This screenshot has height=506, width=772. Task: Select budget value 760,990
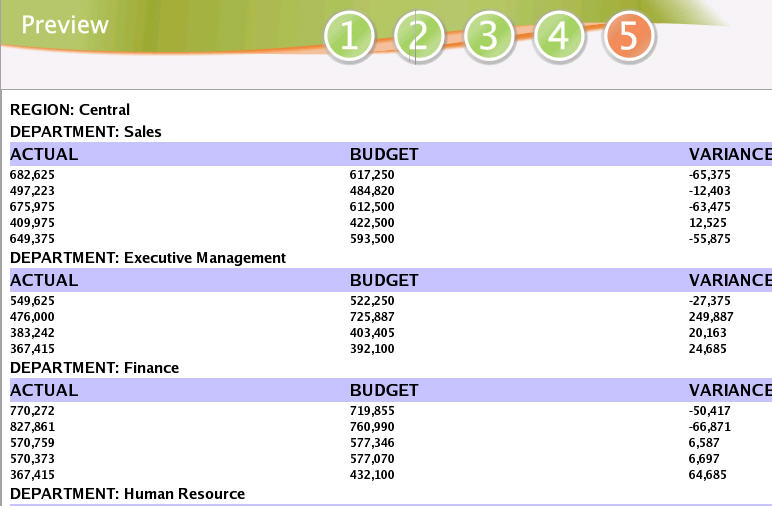click(x=372, y=427)
